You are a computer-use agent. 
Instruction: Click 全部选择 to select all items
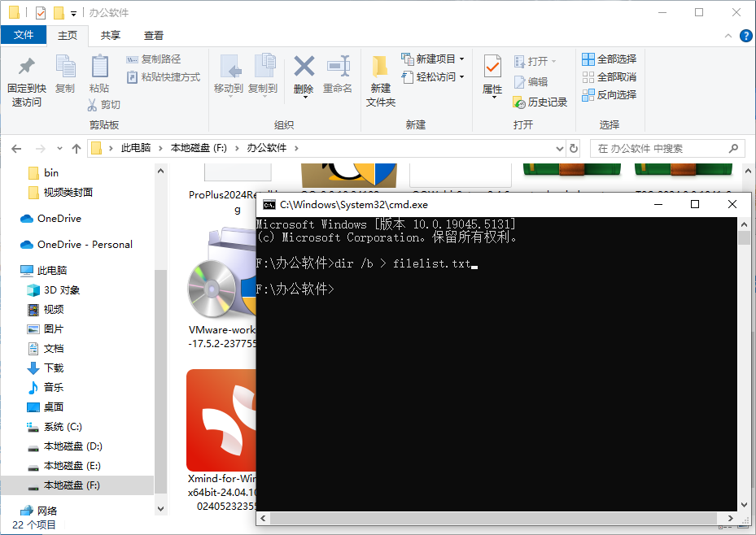(x=611, y=59)
